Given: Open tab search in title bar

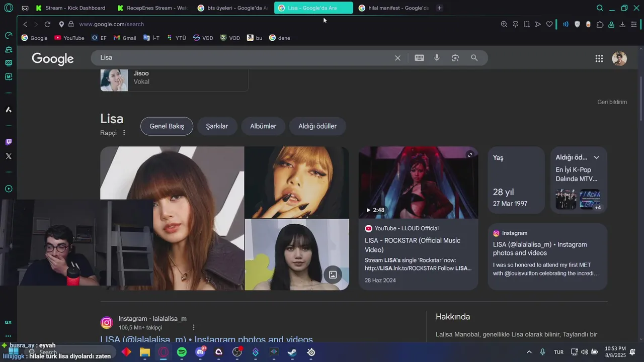Looking at the screenshot, I should point(600,8).
